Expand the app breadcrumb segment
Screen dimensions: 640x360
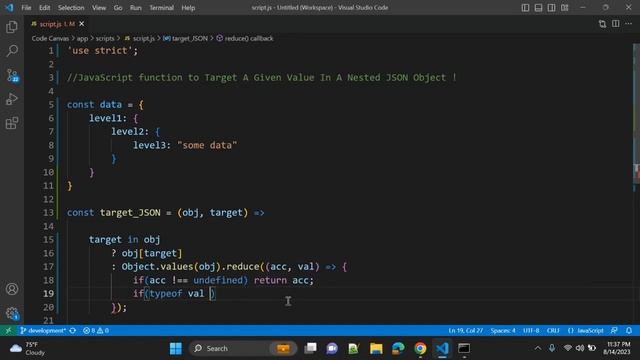click(82, 38)
